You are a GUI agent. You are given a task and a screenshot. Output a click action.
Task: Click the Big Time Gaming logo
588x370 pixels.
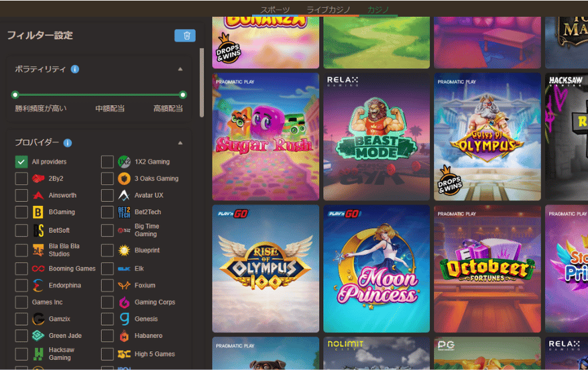124,230
